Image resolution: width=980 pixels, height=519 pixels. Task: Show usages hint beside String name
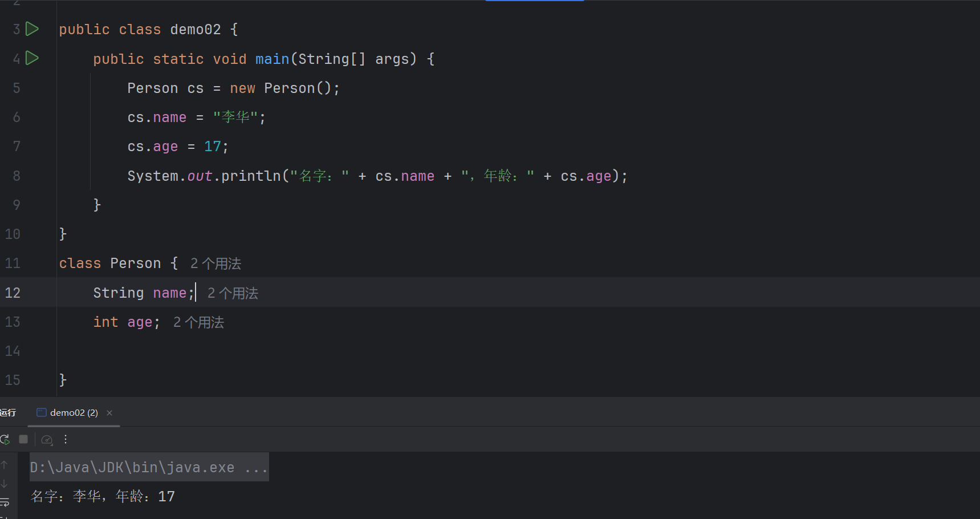[x=233, y=293]
